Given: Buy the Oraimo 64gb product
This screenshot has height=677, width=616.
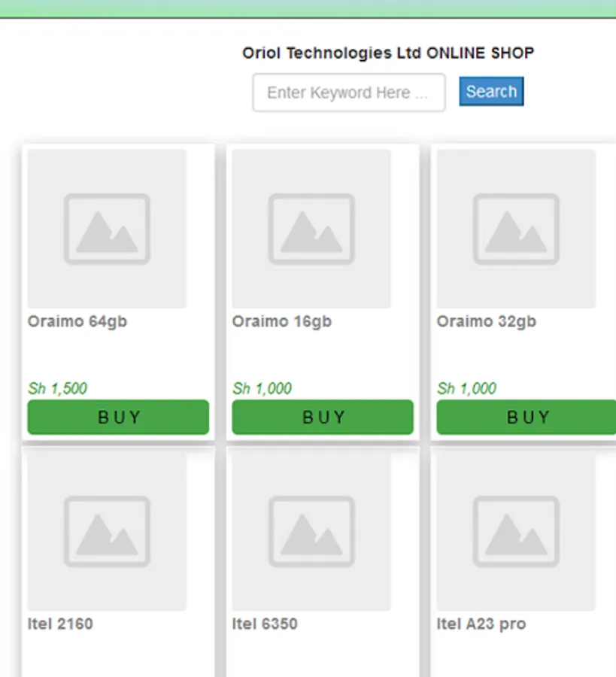Looking at the screenshot, I should click(x=118, y=417).
